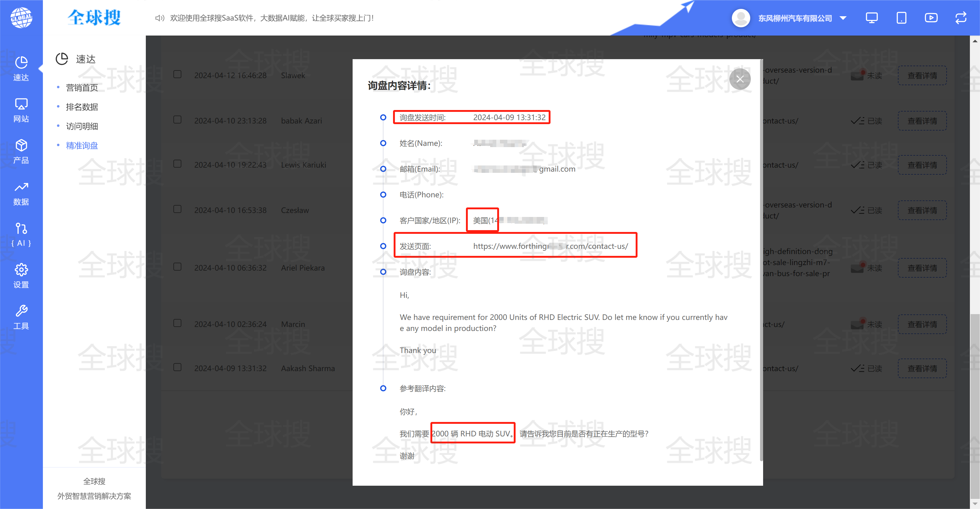Select 排名数据 in the side menu
980x509 pixels.
[82, 107]
